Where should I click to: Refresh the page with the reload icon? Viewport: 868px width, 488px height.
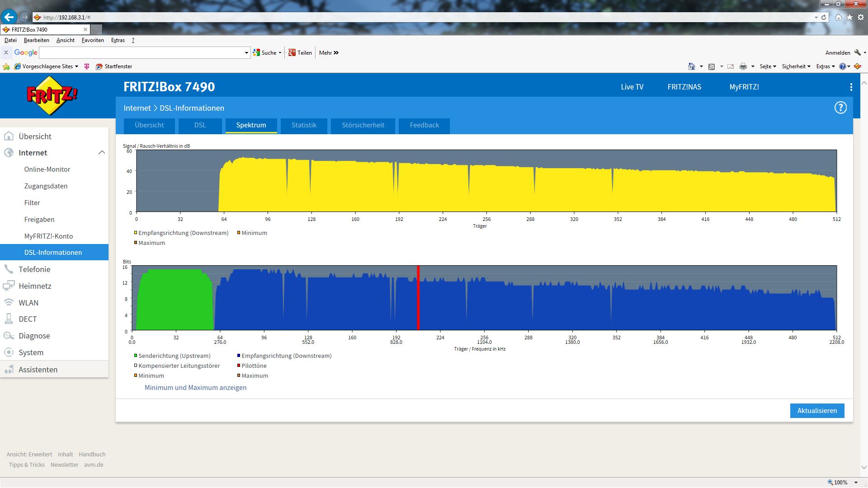(824, 17)
